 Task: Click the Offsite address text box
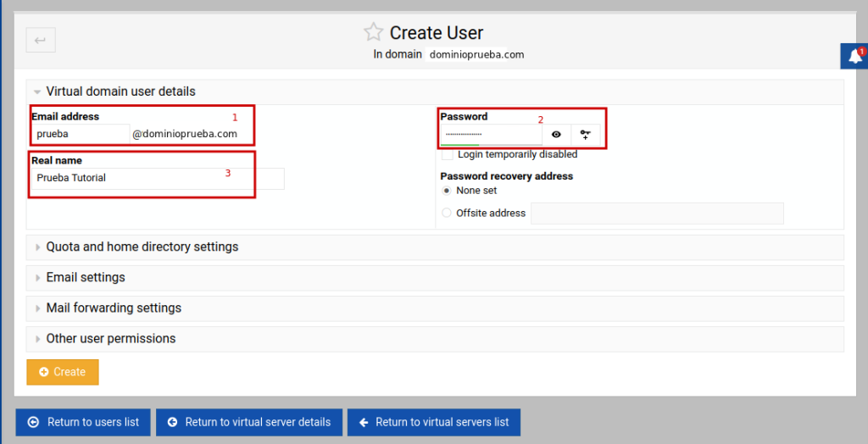tap(657, 214)
